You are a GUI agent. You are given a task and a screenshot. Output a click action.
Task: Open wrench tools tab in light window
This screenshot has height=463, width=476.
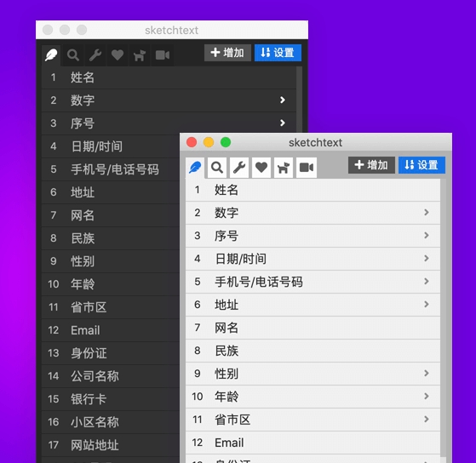pos(239,167)
